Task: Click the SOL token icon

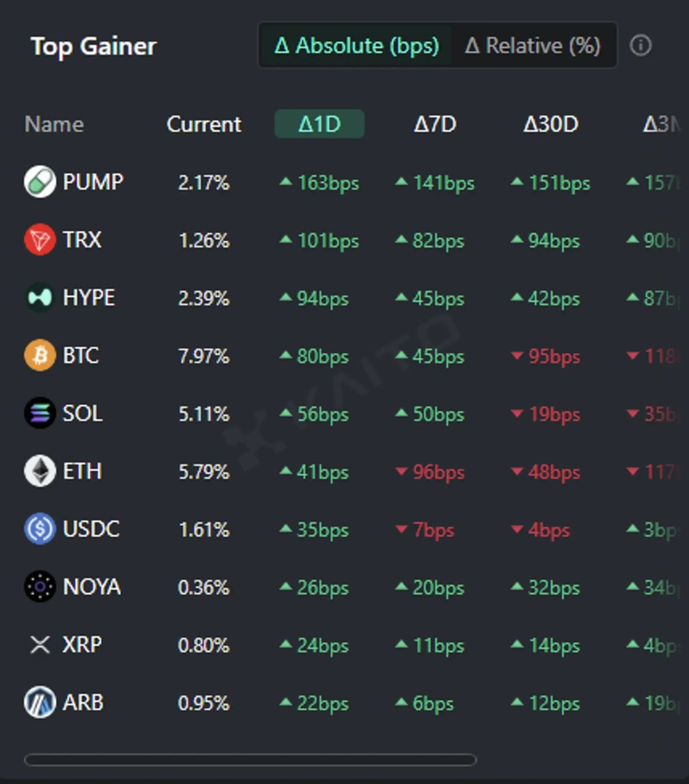Action: (x=40, y=414)
